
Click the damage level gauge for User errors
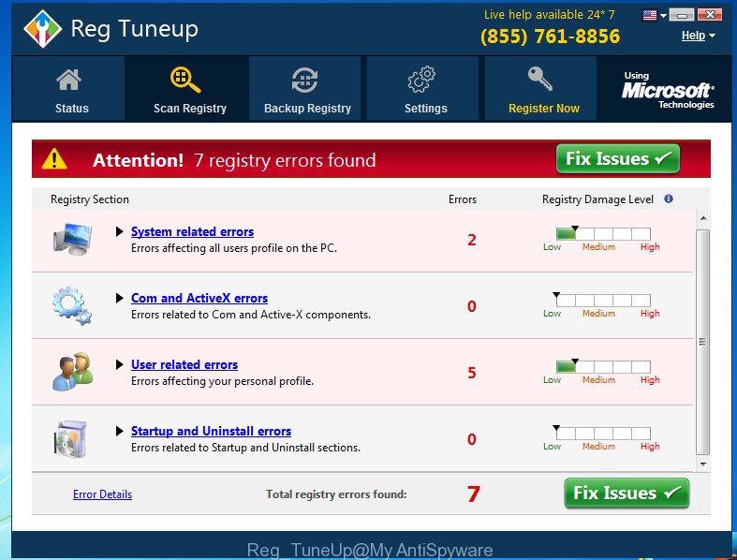pyautogui.click(x=603, y=367)
